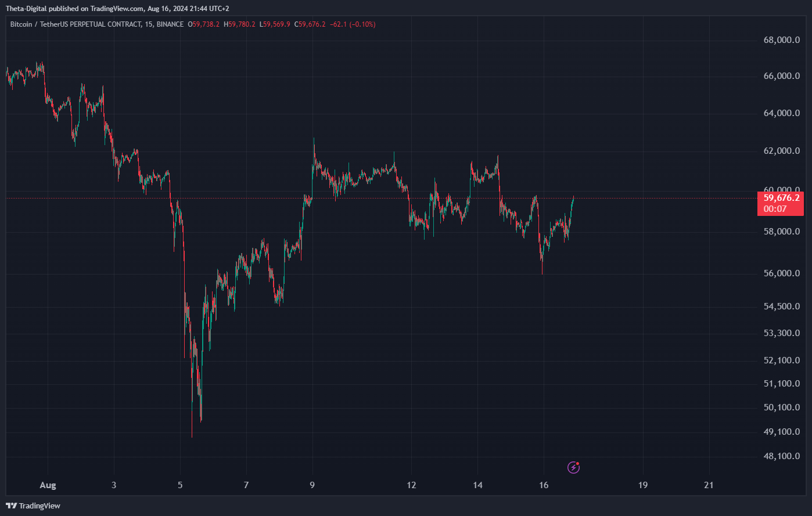Click the 68,000.0 price axis label

pos(781,40)
